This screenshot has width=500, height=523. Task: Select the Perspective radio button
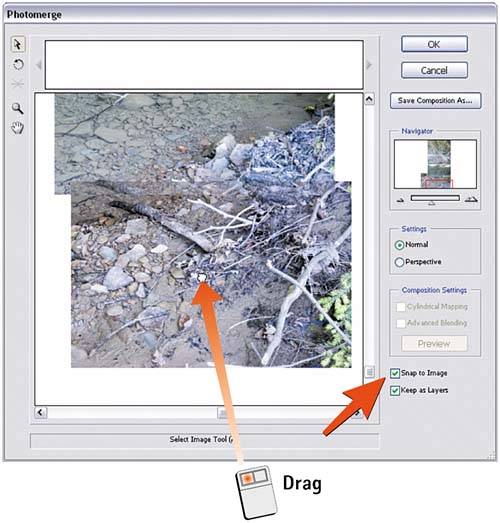[x=399, y=262]
